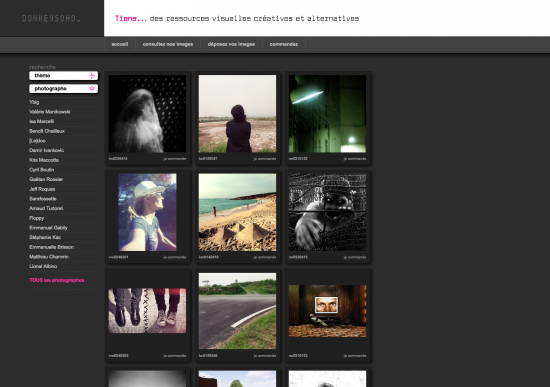Open the accueil menu item
Screen dimensions: 550x387
[x=120, y=44]
